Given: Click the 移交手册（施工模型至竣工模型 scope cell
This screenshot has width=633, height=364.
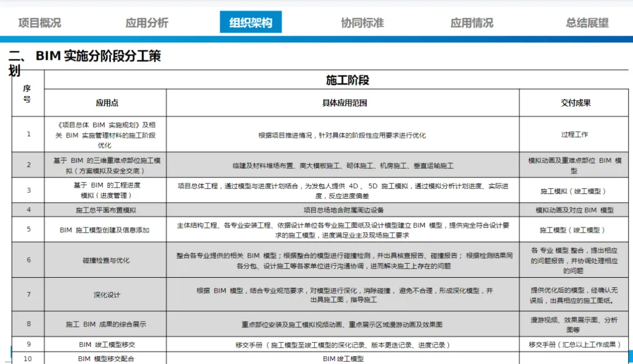Looking at the screenshot, I should coord(343,345).
